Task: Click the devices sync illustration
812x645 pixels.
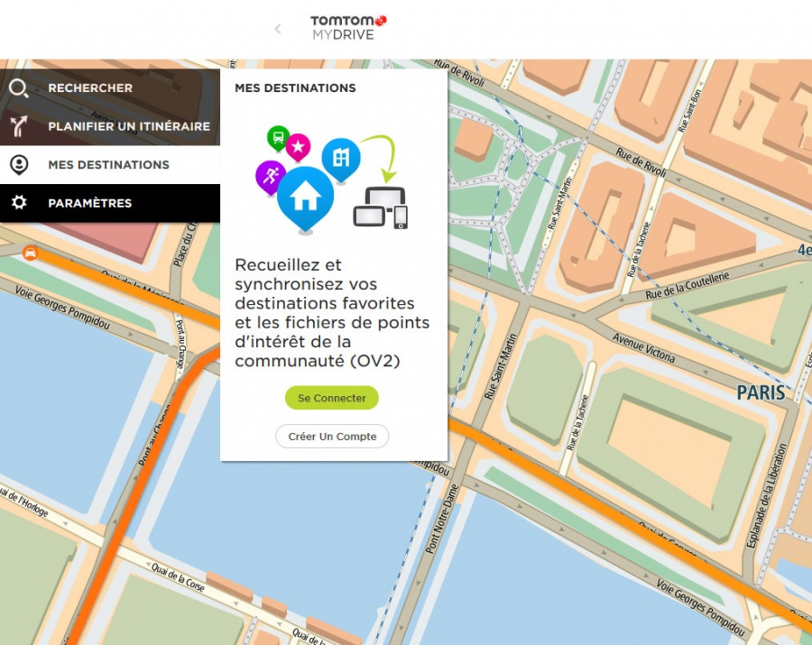Action: point(381,207)
